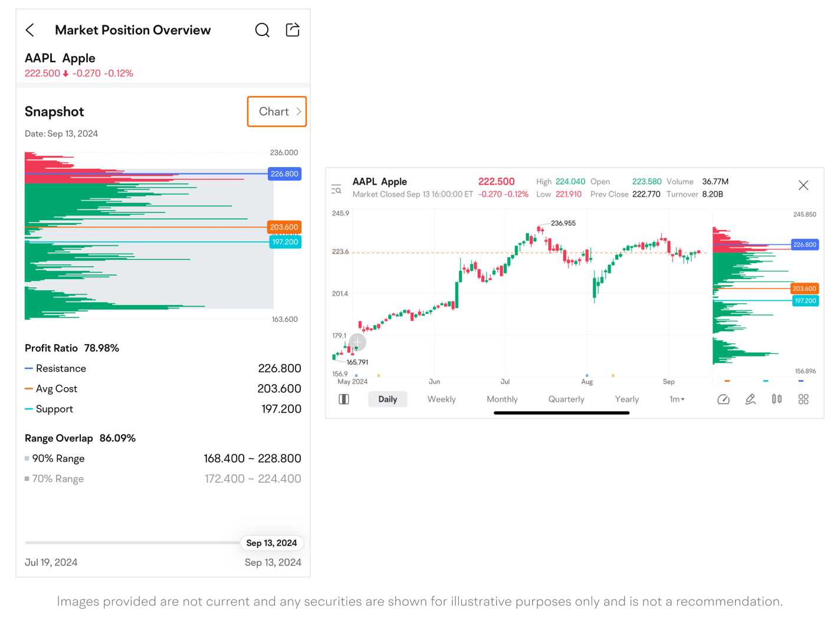Open the speedometer indicator icon
Image resolution: width=840 pixels, height=619 pixels.
(x=723, y=399)
